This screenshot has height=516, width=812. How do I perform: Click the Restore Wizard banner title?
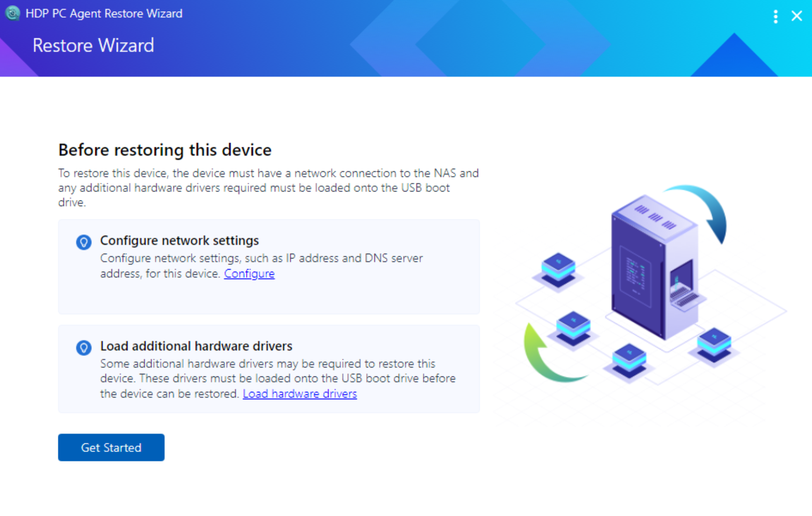pos(93,46)
